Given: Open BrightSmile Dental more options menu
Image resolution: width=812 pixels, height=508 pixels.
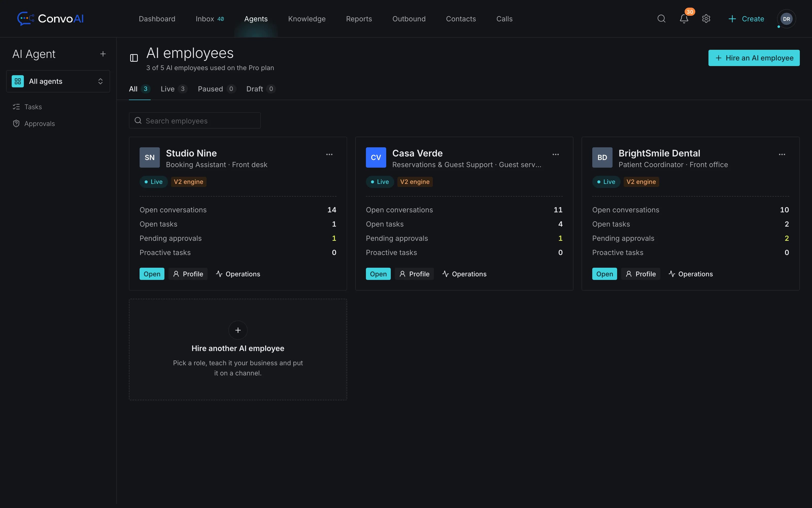Looking at the screenshot, I should pos(782,154).
